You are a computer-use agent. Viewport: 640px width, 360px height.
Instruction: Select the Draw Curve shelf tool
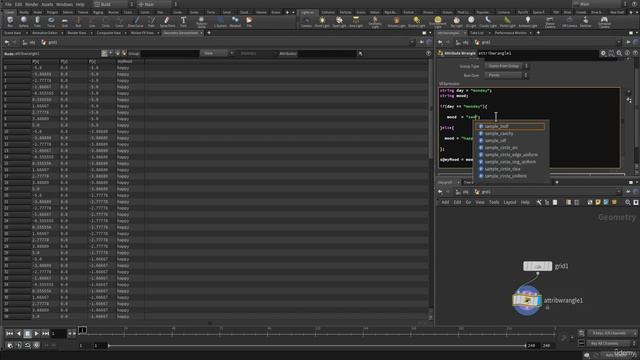136,22
